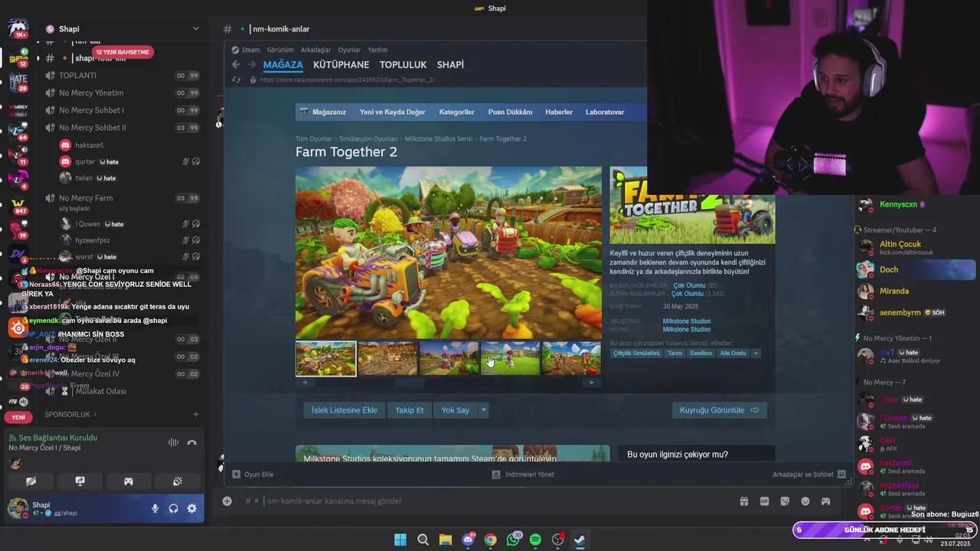Screen dimensions: 980x551
Task: Deafen with headphones icon
Action: [x=173, y=508]
